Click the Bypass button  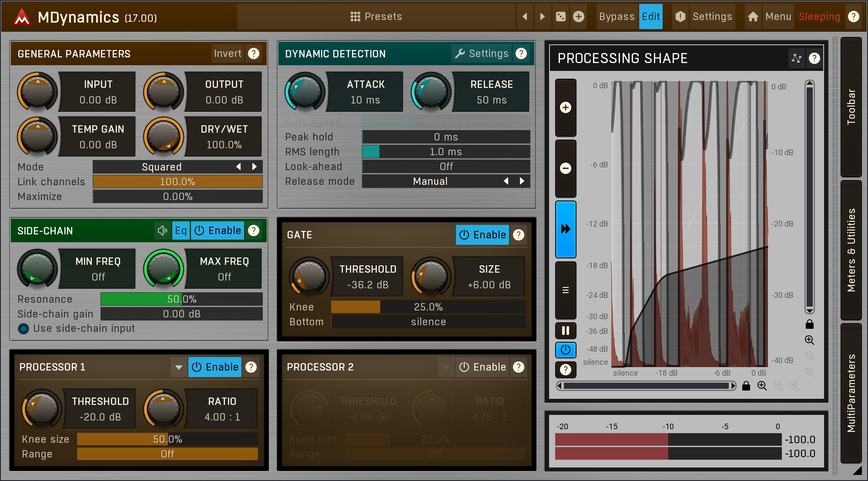pos(616,17)
